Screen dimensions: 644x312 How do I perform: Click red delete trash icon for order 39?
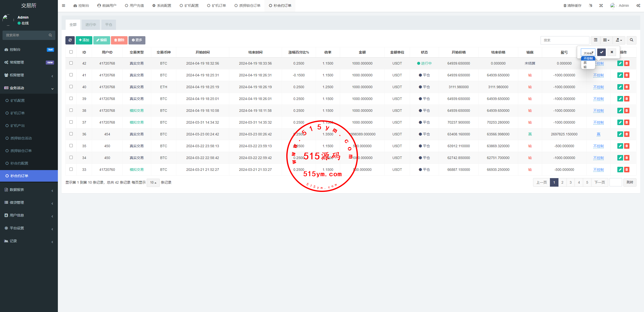tap(627, 99)
